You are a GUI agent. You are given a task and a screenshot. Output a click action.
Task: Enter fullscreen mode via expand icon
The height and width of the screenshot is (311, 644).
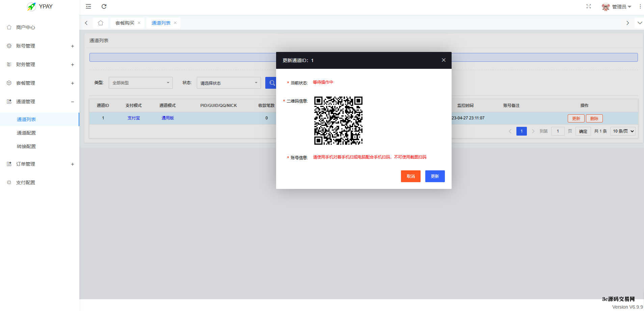(x=589, y=6)
